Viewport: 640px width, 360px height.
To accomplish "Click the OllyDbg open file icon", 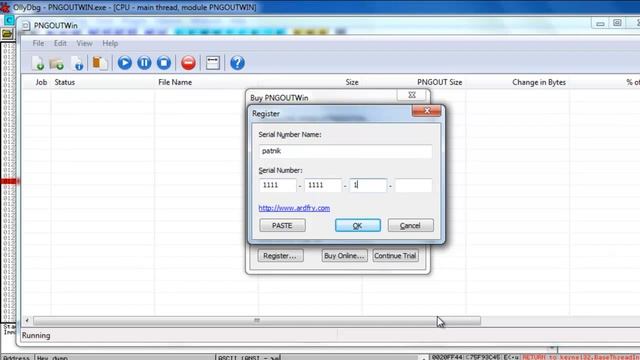I will 7,34.
